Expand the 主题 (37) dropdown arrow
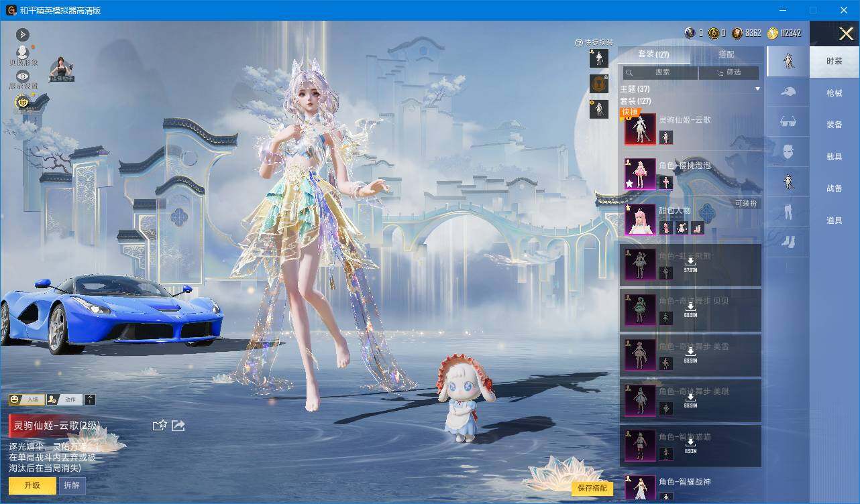This screenshot has height=504, width=860. tap(757, 89)
